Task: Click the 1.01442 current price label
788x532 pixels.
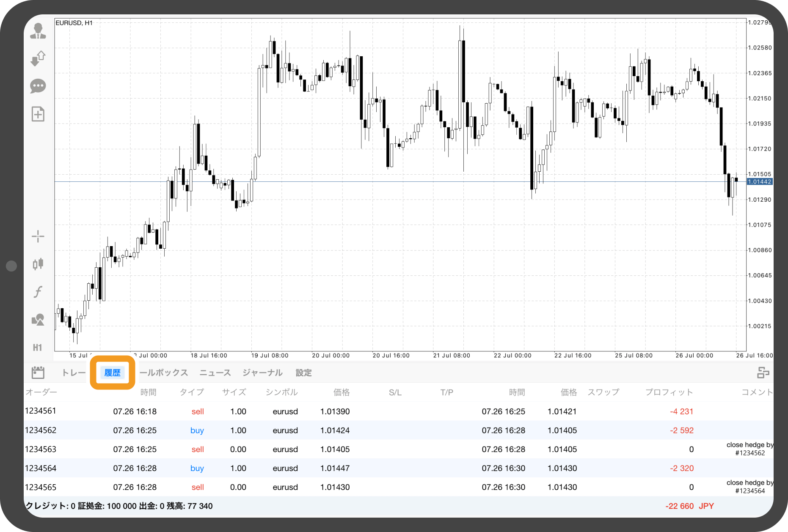Action: [x=760, y=182]
